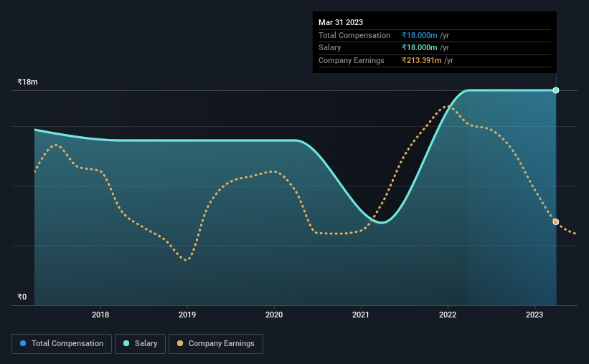This screenshot has height=364, width=589.
Task: Toggle the Salary legend button
Action: (140, 344)
